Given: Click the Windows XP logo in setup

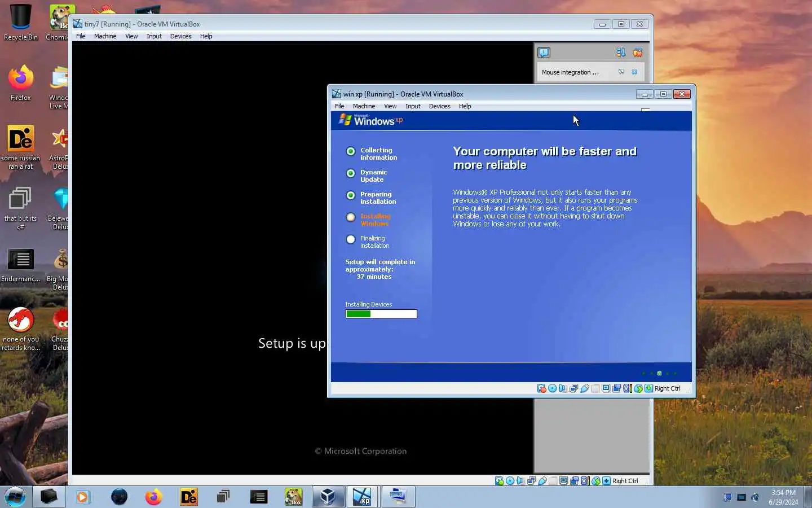Looking at the screenshot, I should coord(370,120).
